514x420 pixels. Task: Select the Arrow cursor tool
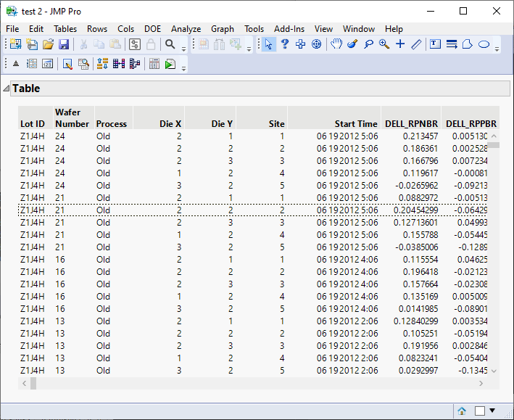click(x=269, y=44)
